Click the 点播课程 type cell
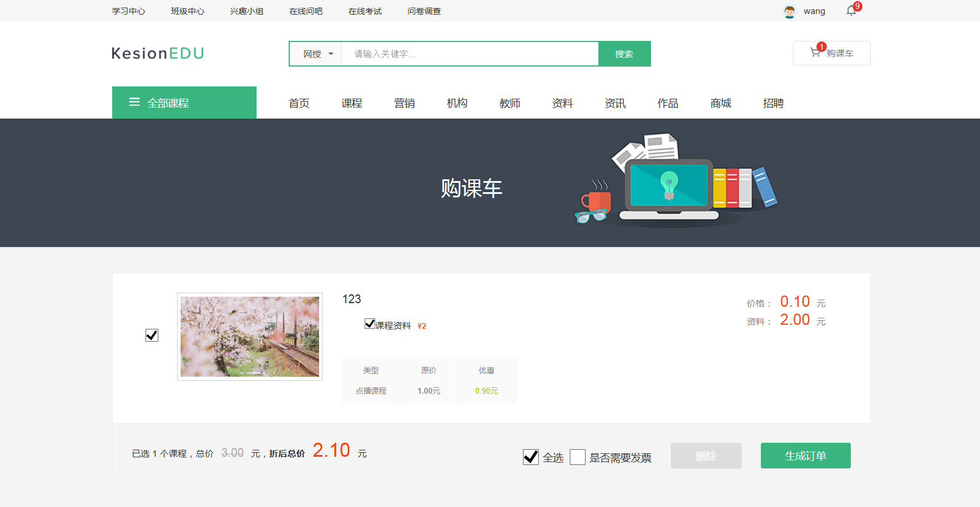Screen dimensions: 980x507 (x=371, y=391)
